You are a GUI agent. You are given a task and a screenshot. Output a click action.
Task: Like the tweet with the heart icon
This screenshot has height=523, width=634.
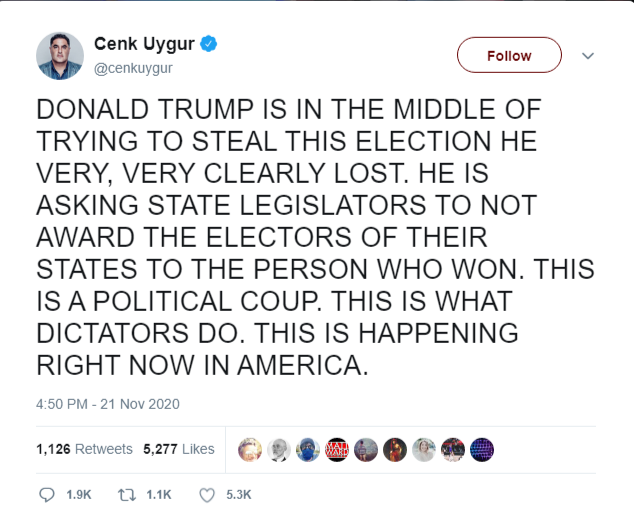click(x=208, y=494)
